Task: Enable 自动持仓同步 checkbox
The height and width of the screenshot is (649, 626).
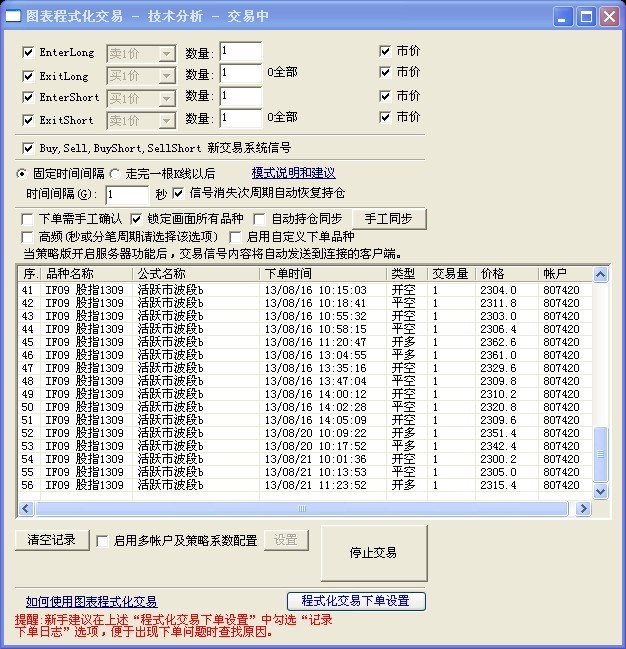Action: click(259, 219)
